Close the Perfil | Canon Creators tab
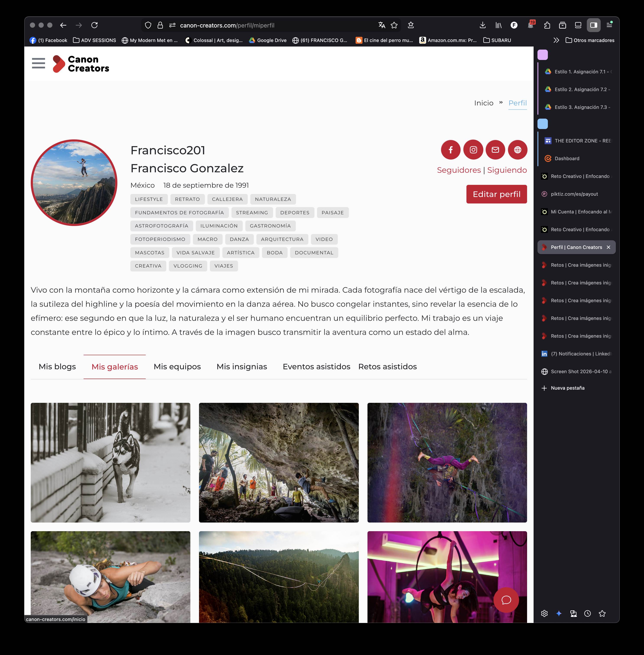This screenshot has height=655, width=644. click(608, 247)
